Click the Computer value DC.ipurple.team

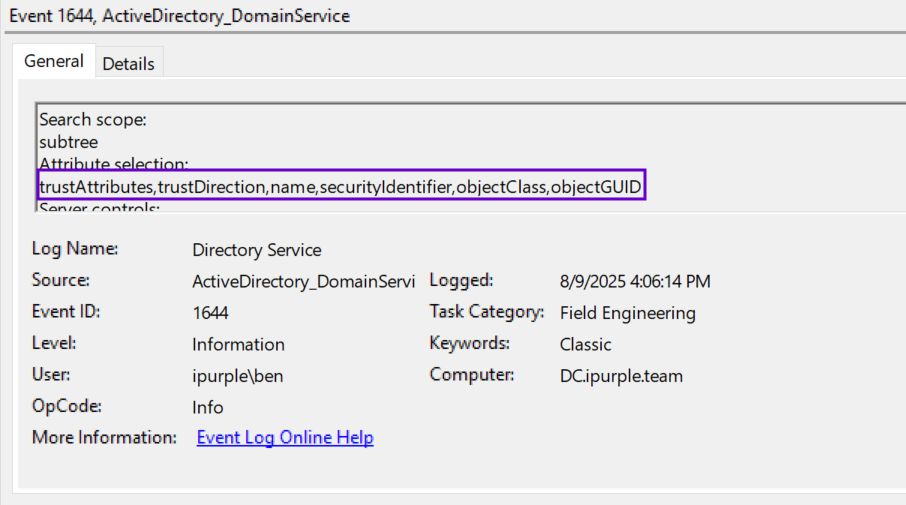[621, 376]
